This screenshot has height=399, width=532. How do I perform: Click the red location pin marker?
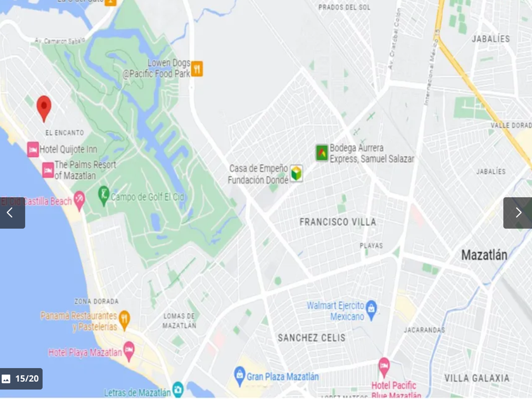pyautogui.click(x=44, y=108)
